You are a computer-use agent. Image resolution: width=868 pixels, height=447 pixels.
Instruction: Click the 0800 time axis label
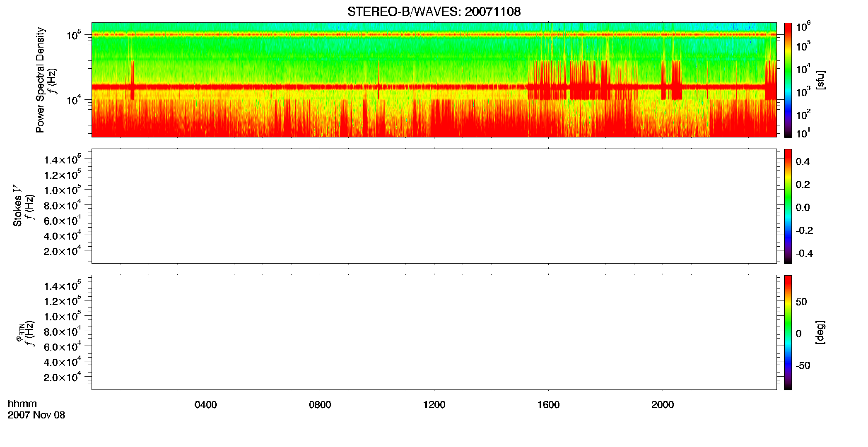(320, 405)
